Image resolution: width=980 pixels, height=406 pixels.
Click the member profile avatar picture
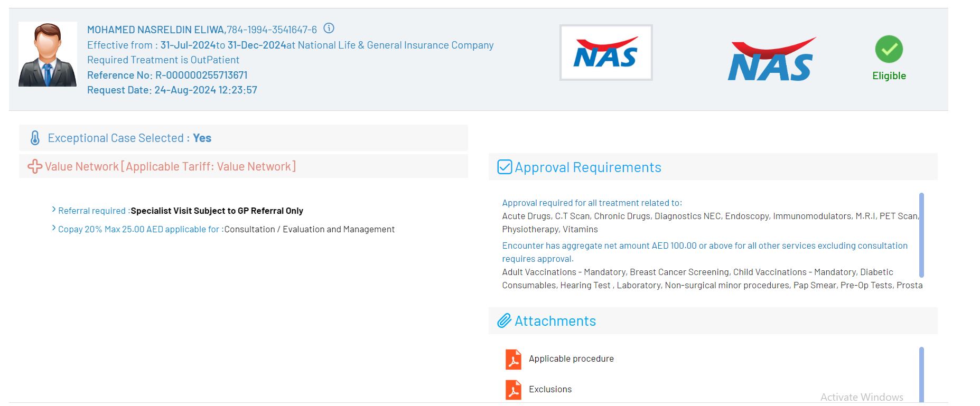tap(48, 54)
